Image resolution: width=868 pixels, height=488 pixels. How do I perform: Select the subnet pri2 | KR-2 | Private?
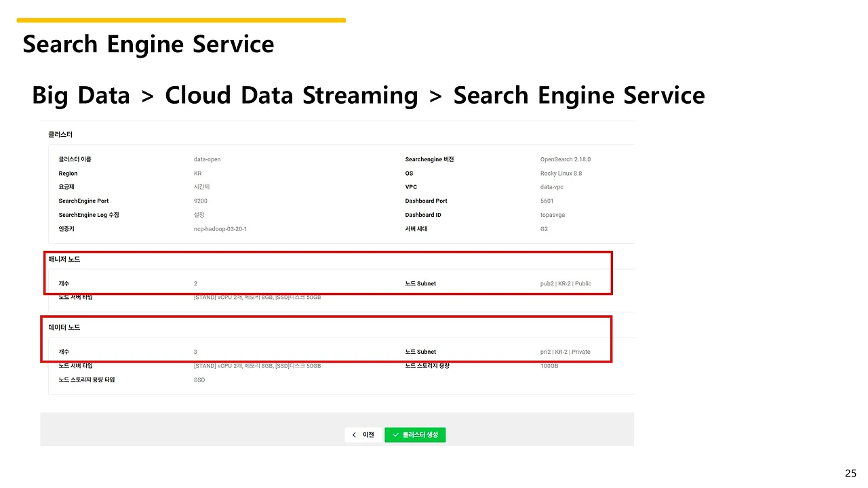tap(566, 352)
